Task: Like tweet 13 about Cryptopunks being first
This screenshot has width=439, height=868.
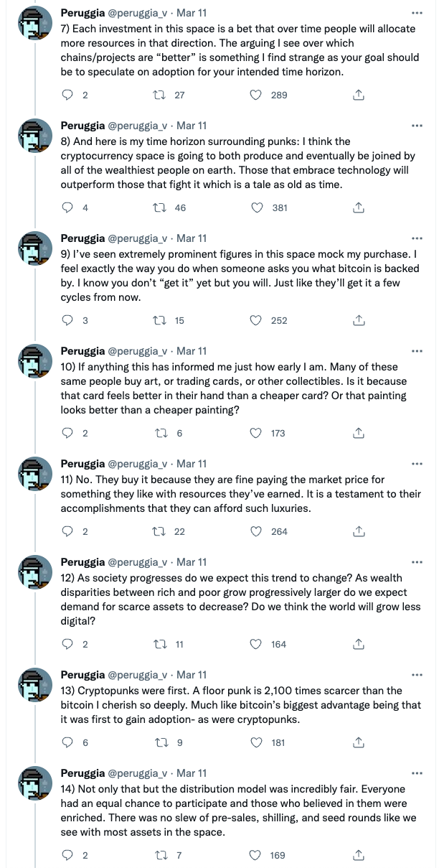Action: point(257,742)
